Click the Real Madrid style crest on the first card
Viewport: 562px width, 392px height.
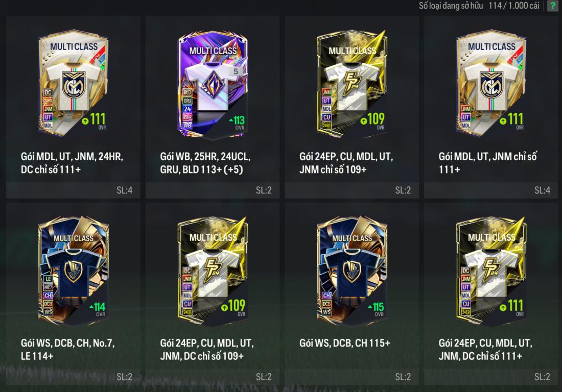[x=74, y=85]
